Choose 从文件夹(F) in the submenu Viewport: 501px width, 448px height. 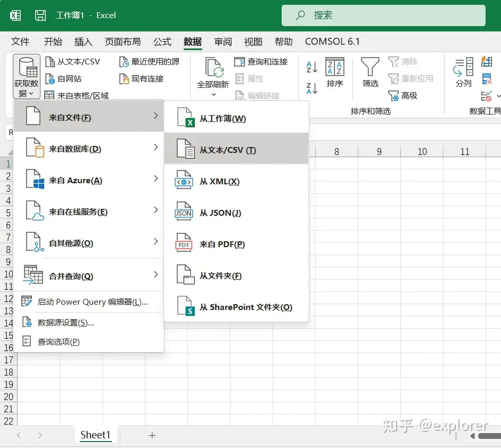tap(236, 275)
